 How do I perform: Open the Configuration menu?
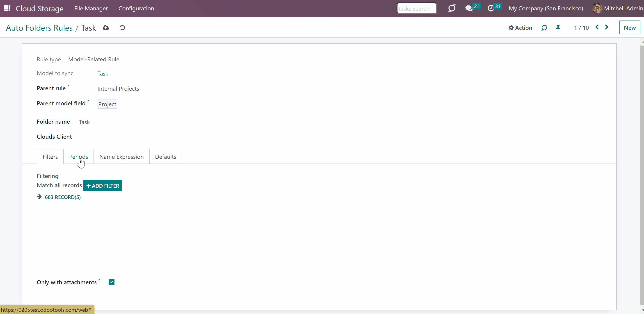click(136, 8)
